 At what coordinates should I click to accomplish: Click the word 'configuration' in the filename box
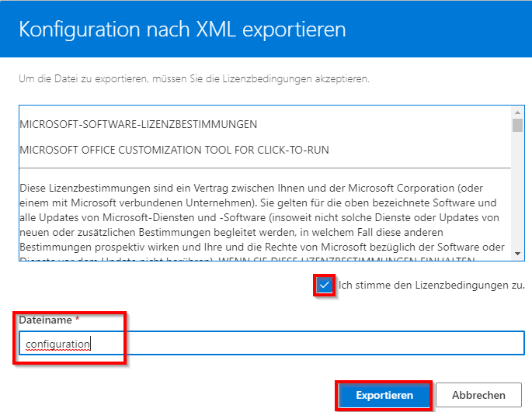[57, 344]
